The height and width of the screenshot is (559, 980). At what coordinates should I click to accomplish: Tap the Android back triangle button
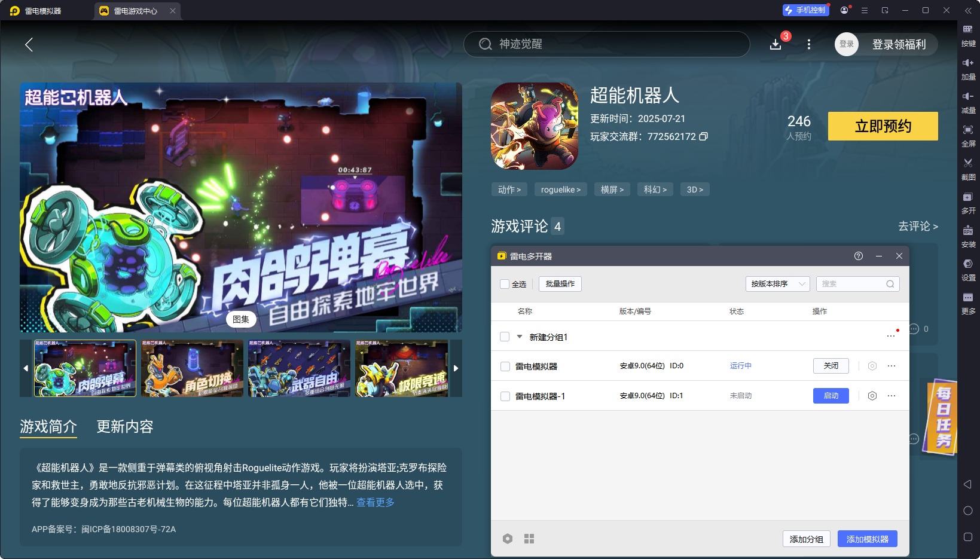pos(967,484)
